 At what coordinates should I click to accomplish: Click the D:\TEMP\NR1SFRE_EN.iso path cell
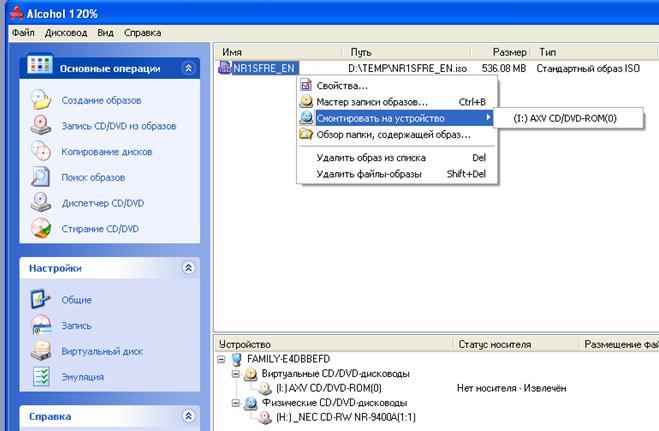408,68
